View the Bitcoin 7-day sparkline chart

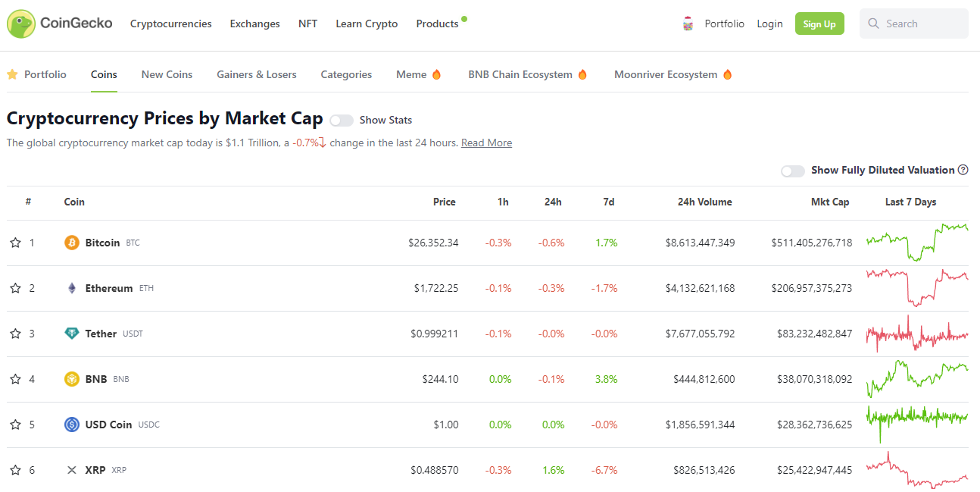coord(917,242)
